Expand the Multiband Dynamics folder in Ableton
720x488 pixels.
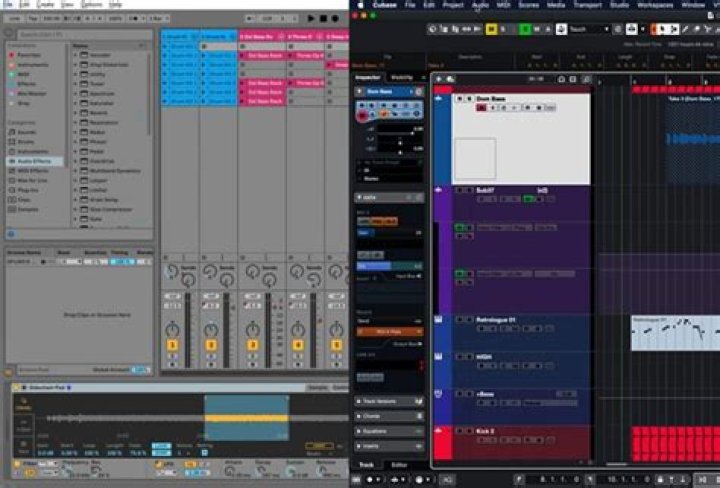coord(75,171)
